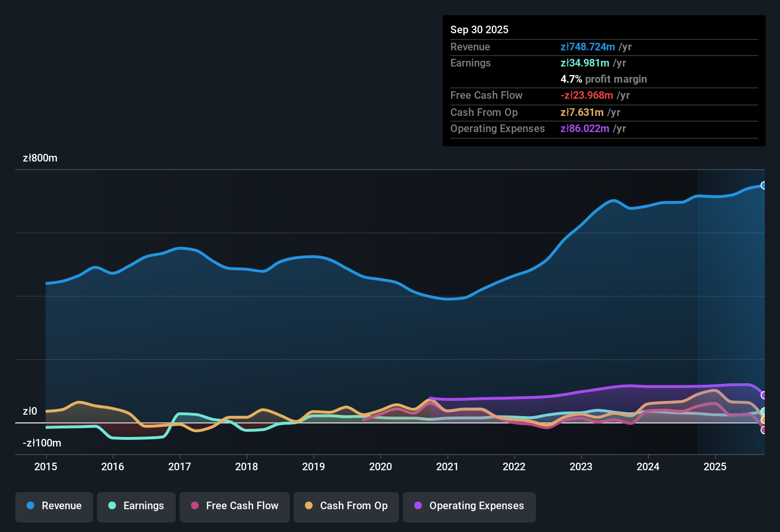Click the purple Operating Expenses dot
This screenshot has width=780, height=532.
click(418, 506)
